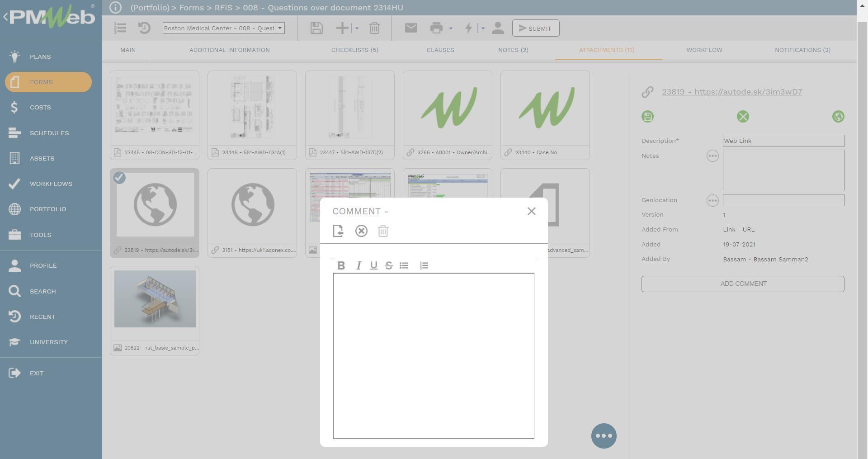Click inside the comment text area

(x=433, y=355)
